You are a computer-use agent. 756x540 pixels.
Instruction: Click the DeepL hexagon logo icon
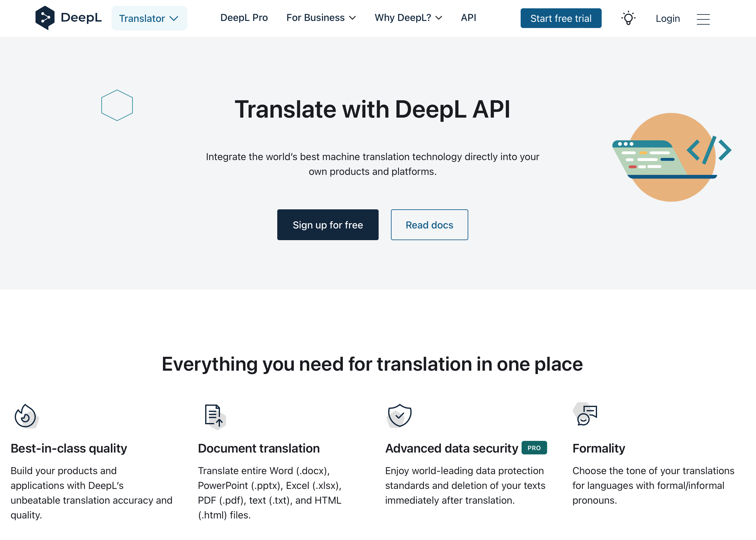[x=45, y=18]
